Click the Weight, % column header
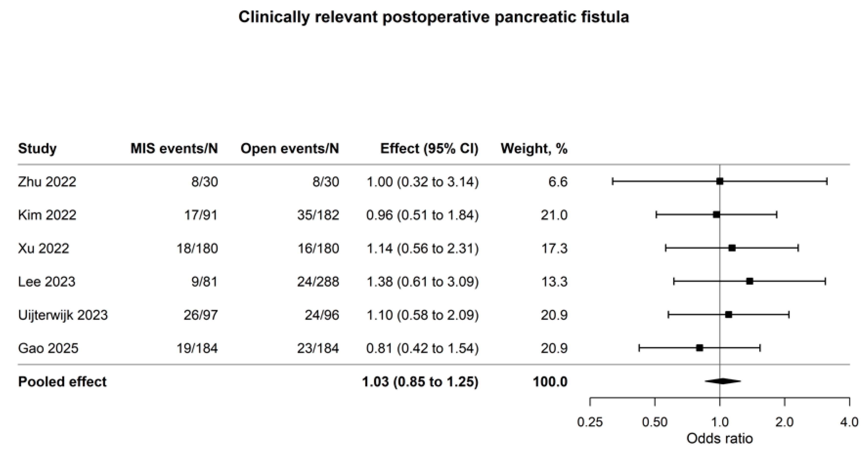The width and height of the screenshot is (868, 452). coord(534,148)
